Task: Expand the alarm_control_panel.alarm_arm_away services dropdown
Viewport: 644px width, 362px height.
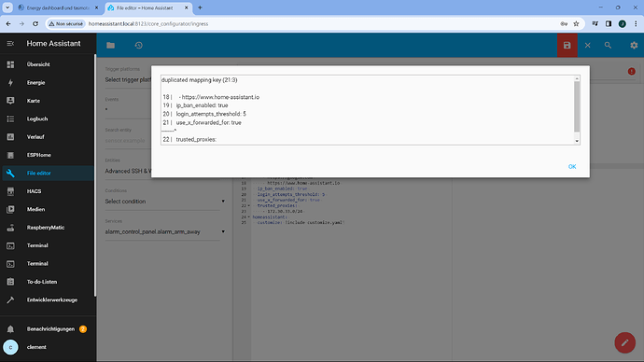Action: (165, 232)
